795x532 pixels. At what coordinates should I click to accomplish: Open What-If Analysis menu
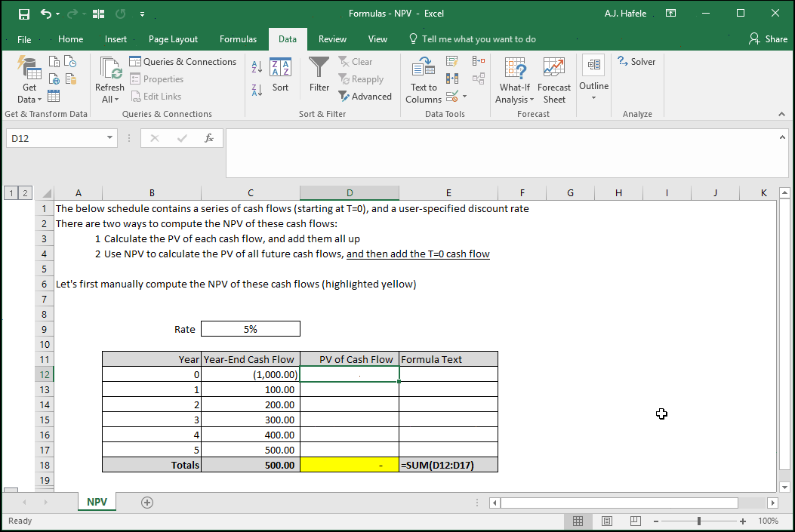514,80
